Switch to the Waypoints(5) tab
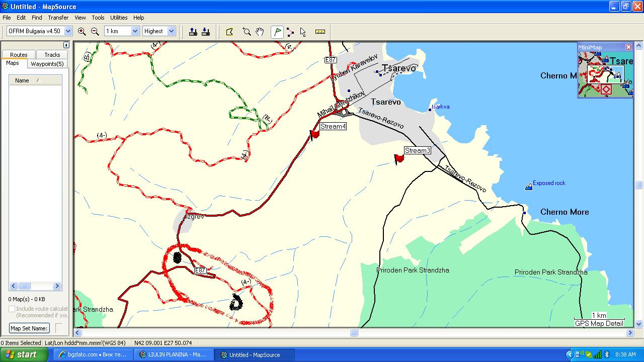The image size is (644, 362). [47, 64]
